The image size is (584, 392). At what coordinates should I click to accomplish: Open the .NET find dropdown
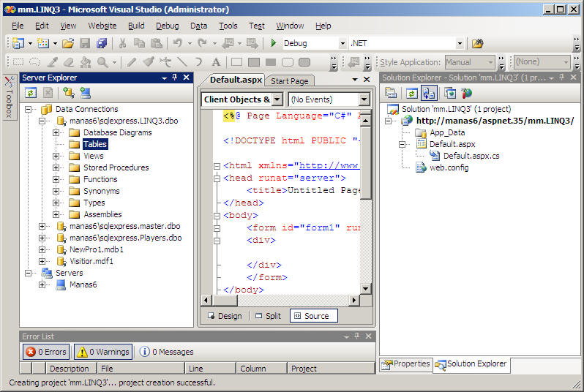coord(460,44)
